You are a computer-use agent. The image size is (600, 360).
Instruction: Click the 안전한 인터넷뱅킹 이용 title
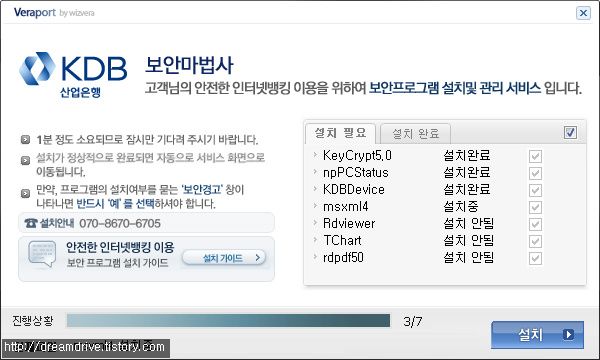[120, 247]
